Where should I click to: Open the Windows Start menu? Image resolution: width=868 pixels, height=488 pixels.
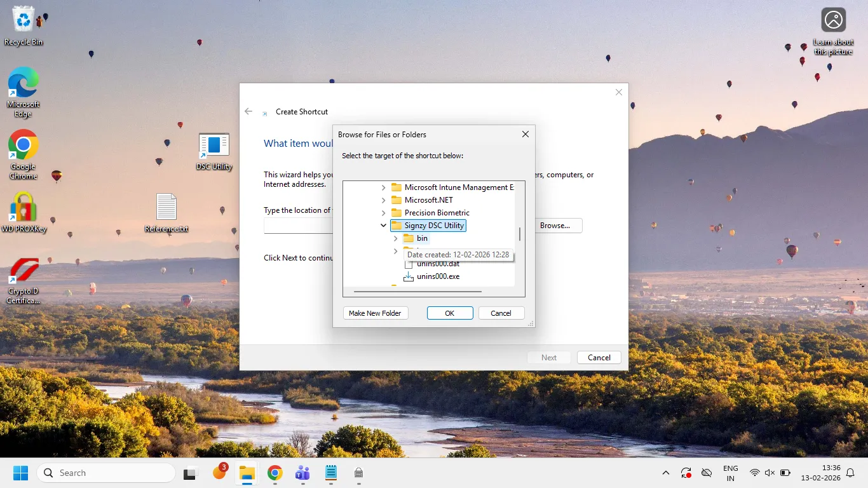pyautogui.click(x=21, y=473)
